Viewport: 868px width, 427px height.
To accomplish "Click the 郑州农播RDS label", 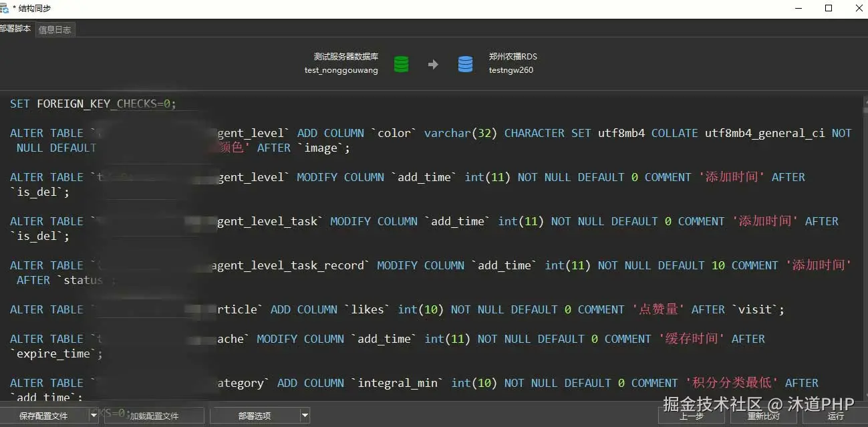I will coord(513,57).
